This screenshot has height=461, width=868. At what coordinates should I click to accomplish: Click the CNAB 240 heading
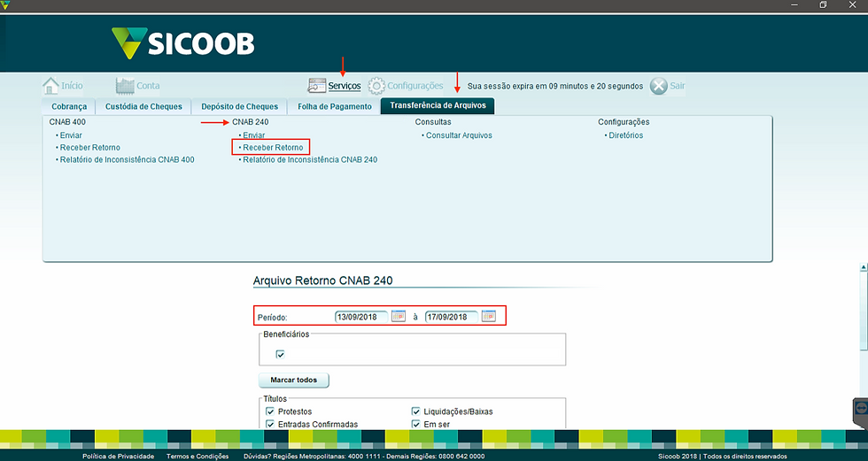click(x=250, y=122)
